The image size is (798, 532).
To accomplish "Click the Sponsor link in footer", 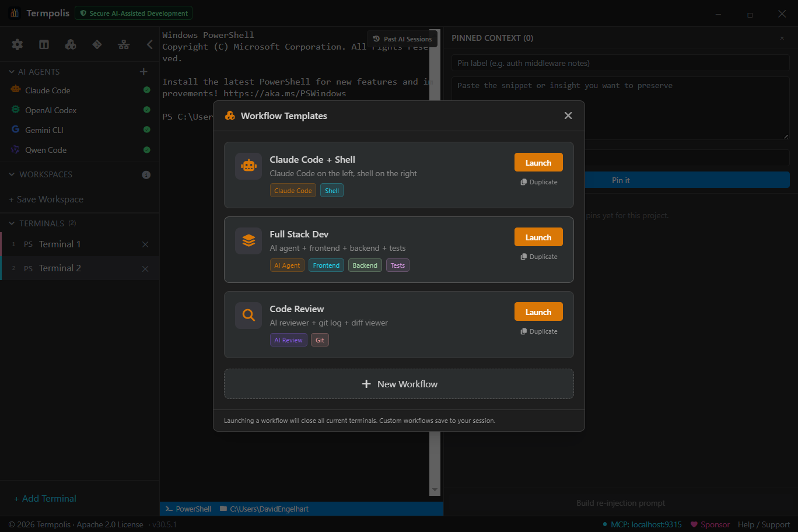I will pos(710,524).
